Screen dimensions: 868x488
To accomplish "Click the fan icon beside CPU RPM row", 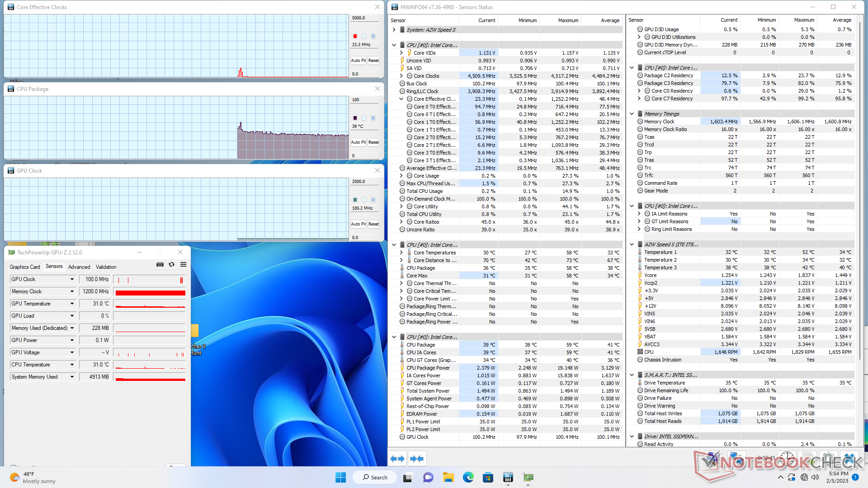I will pos(640,352).
